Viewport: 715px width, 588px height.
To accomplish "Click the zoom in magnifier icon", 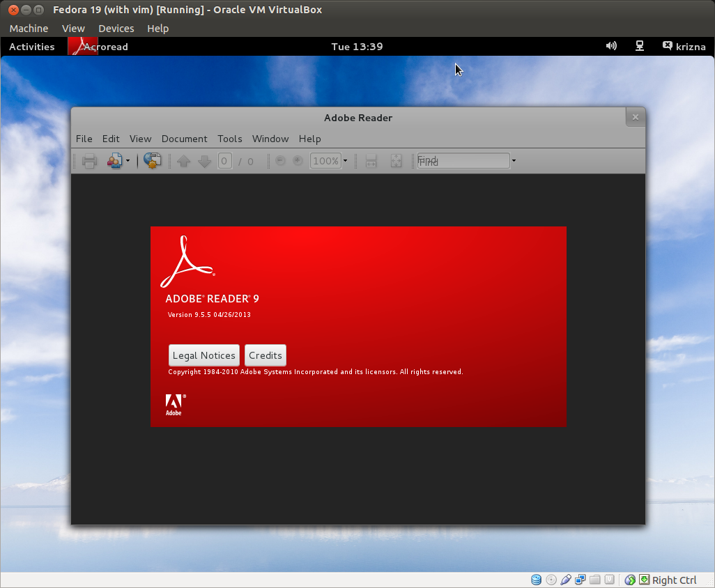I will 298,160.
